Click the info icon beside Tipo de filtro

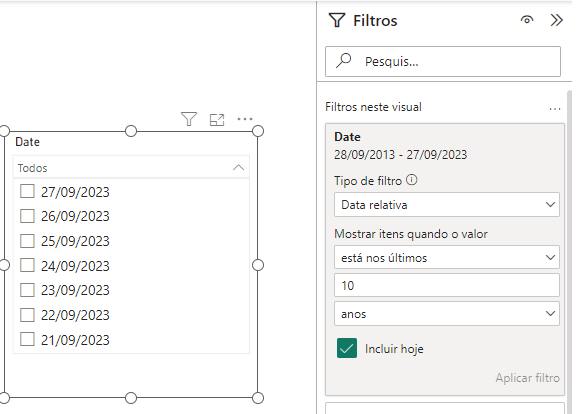click(412, 180)
